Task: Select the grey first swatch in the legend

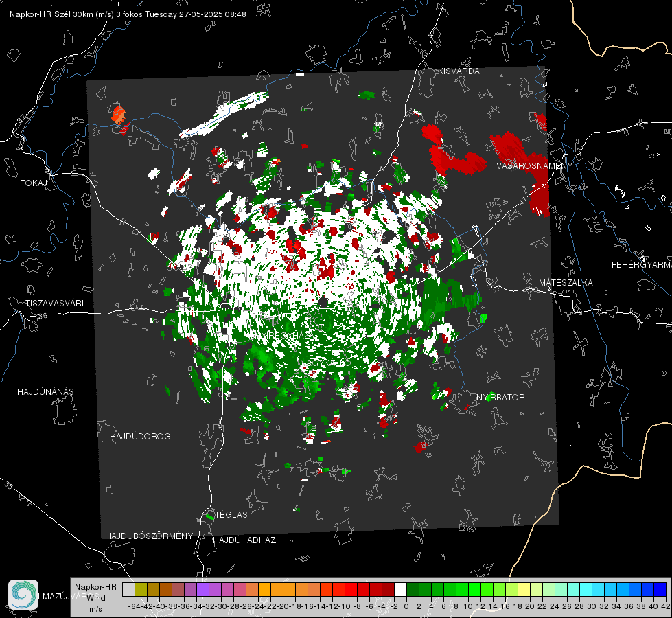Action: pyautogui.click(x=128, y=589)
